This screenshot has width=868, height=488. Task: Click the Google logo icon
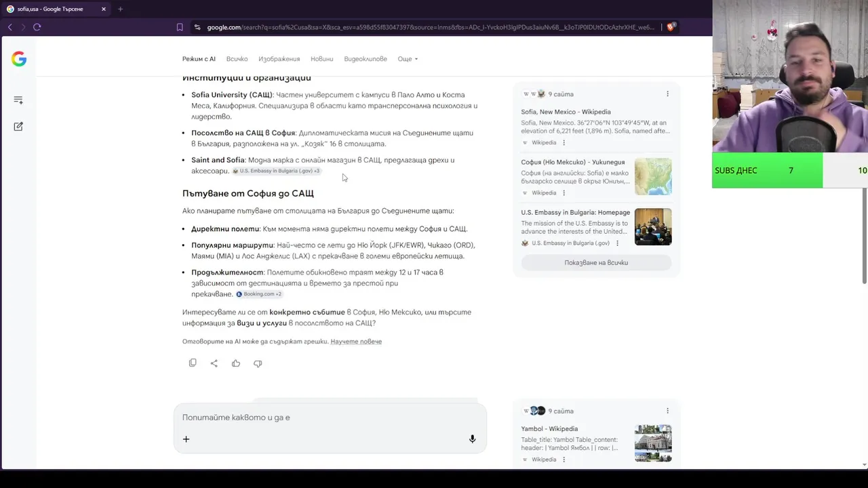click(x=19, y=59)
